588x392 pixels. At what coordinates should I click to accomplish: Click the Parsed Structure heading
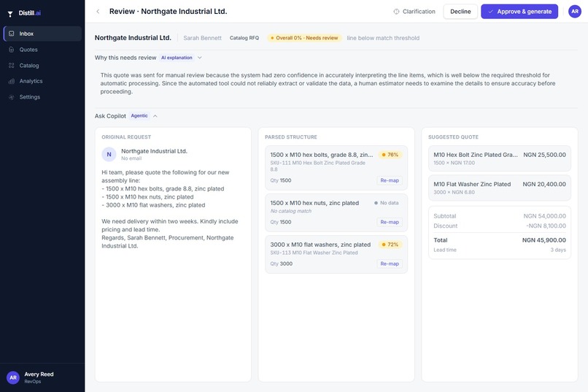(x=291, y=137)
